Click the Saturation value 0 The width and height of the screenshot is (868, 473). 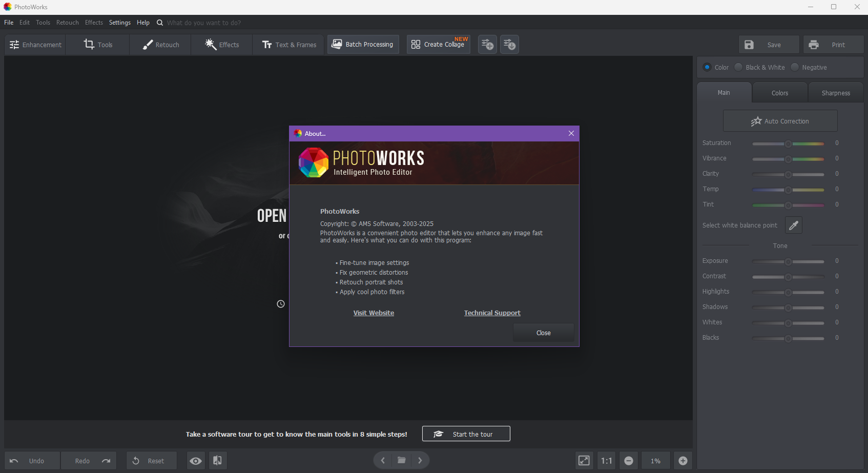pyautogui.click(x=837, y=143)
